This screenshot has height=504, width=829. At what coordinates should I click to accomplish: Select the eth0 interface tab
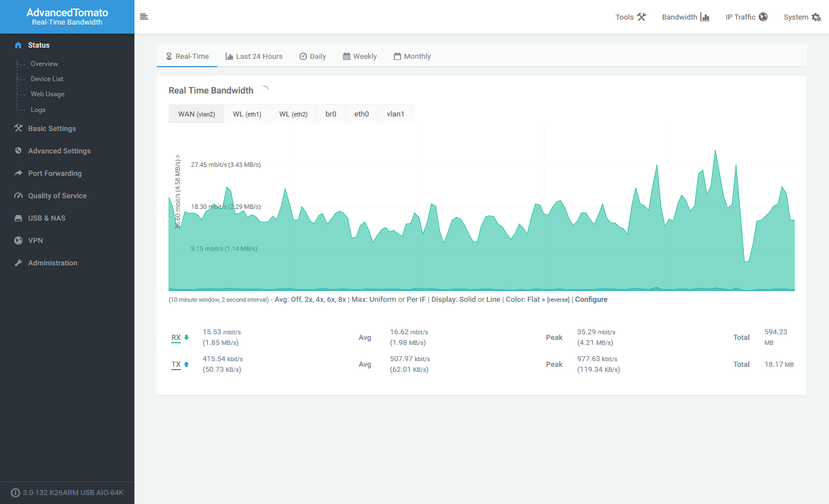tap(362, 114)
